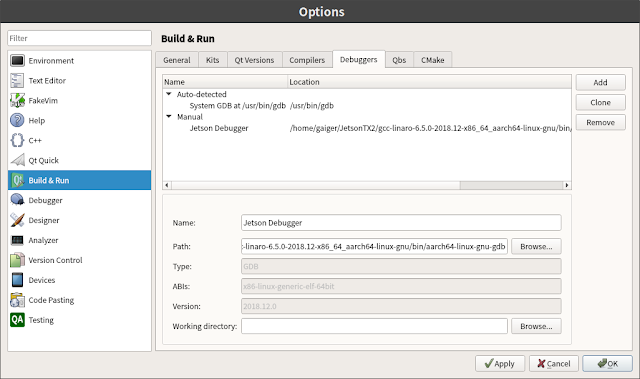
Task: Open the C++ braces icon
Action: (x=17, y=140)
